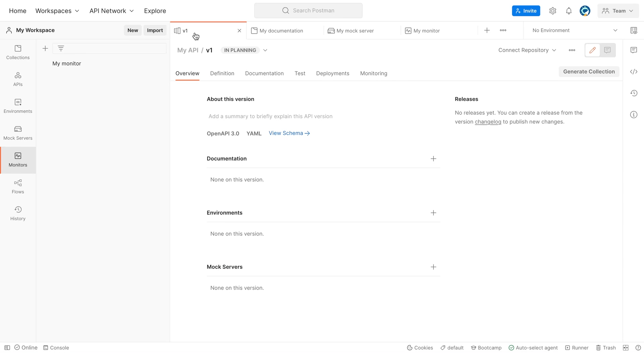The image size is (644, 353).
Task: Open the Mock Servers sidebar panel
Action: (x=18, y=133)
